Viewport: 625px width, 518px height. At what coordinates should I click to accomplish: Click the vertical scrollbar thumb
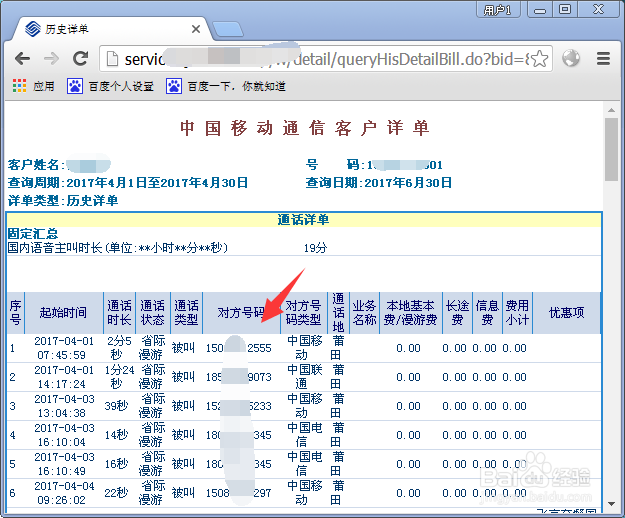(x=611, y=149)
